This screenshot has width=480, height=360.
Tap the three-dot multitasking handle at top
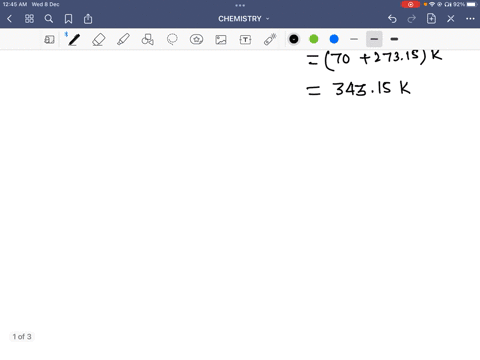pos(240,5)
